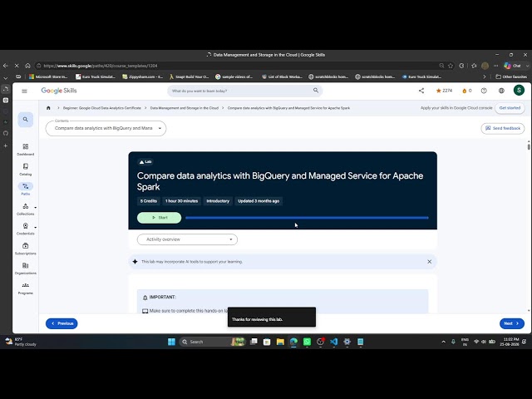Open the green S profile avatar

tap(519, 91)
